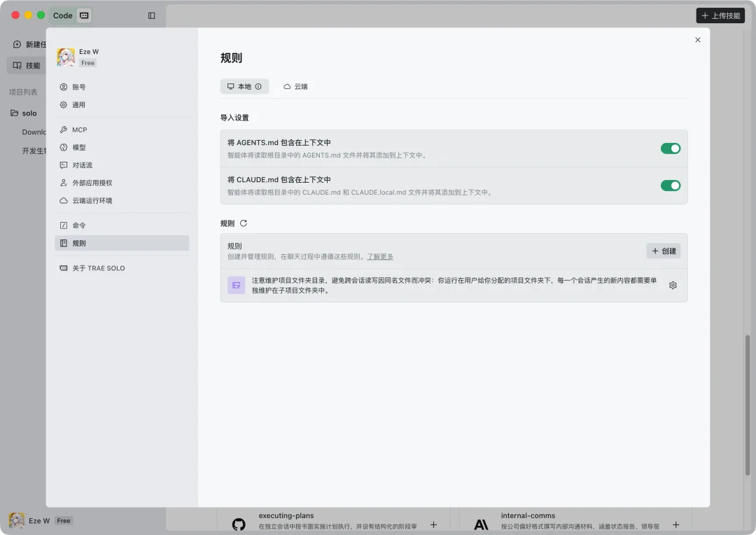Toggle the sidebar panel icon in the title bar
The height and width of the screenshot is (535, 756).
[152, 15]
